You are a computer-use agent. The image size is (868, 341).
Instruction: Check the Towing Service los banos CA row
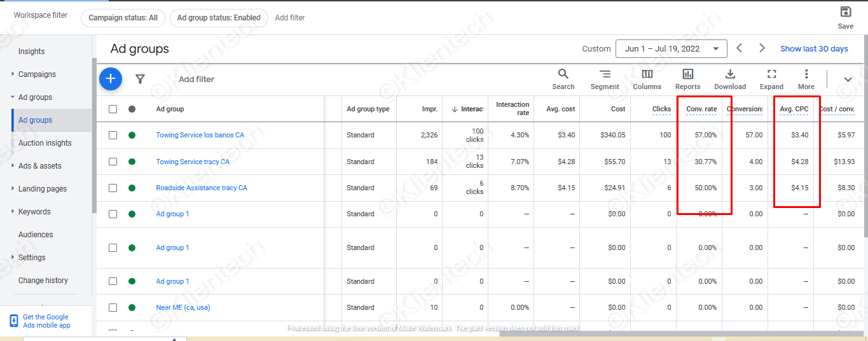pos(113,135)
